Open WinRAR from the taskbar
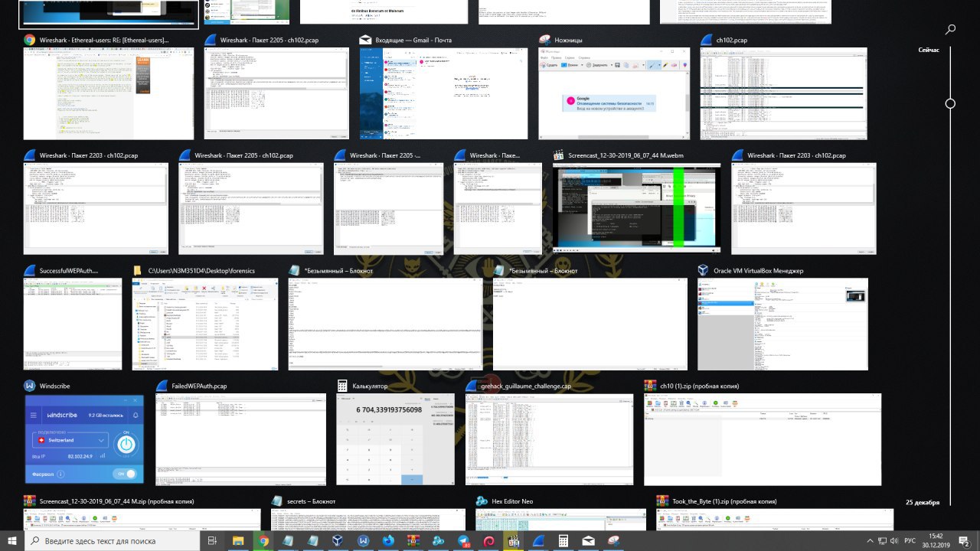The width and height of the screenshot is (980, 551). [413, 541]
